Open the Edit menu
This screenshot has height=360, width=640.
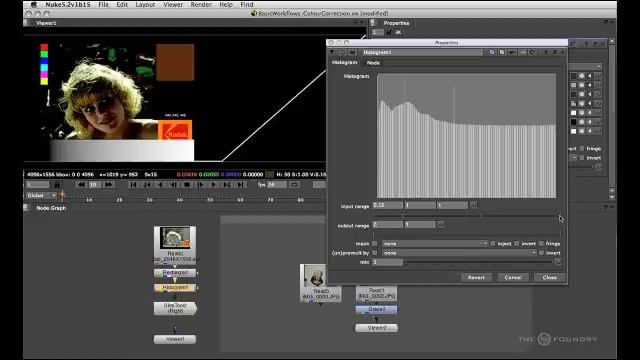(x=122, y=4)
